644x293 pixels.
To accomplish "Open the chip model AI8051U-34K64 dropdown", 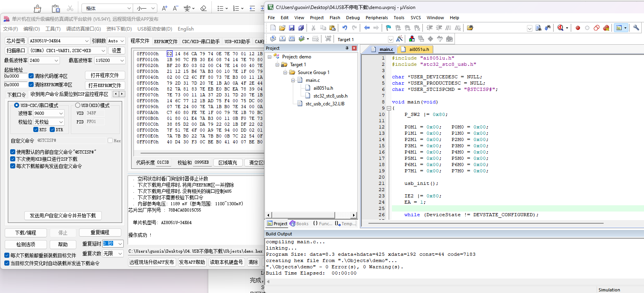I will click(59, 41).
